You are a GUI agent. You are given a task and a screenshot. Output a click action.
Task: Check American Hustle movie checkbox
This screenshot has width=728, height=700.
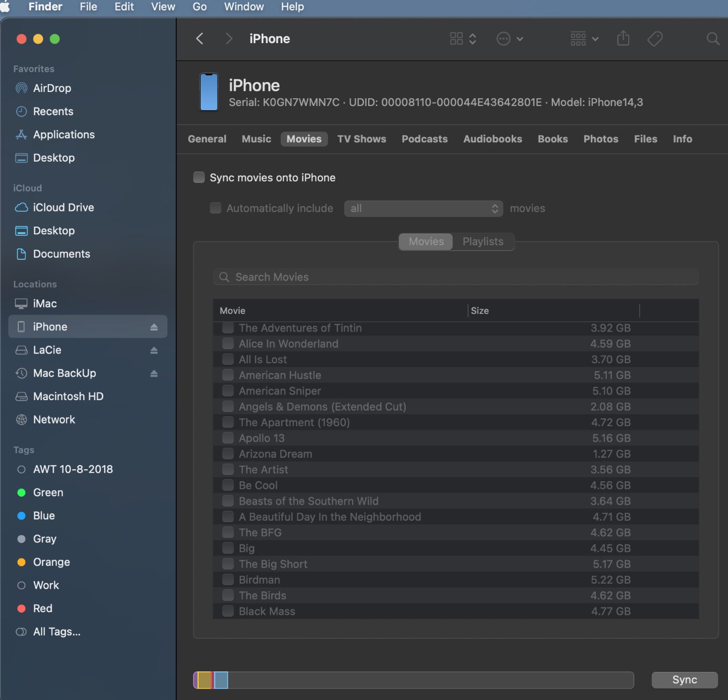click(x=228, y=375)
